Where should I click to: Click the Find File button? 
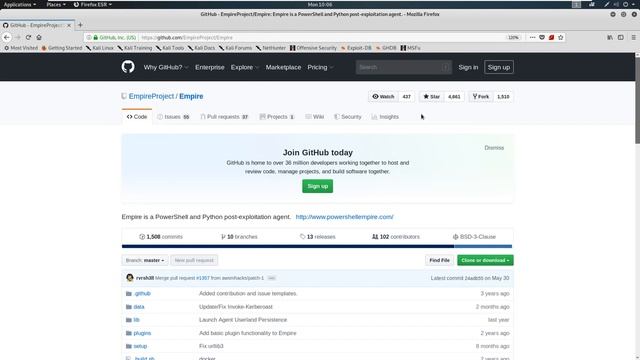439,260
